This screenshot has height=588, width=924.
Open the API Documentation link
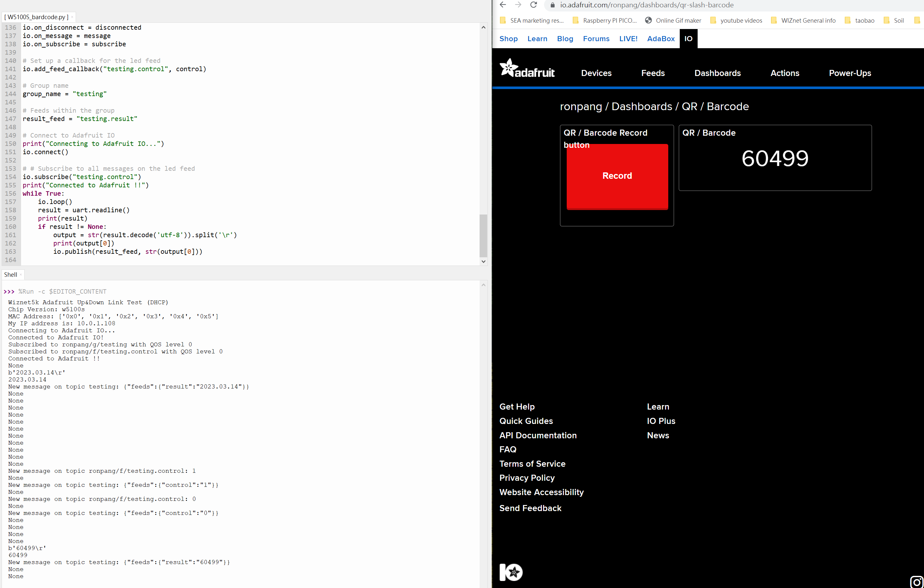[x=538, y=435]
